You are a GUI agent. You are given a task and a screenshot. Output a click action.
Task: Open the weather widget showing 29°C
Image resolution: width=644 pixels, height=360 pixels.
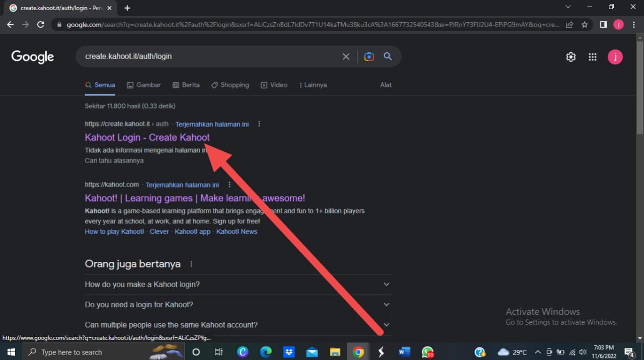(512, 352)
